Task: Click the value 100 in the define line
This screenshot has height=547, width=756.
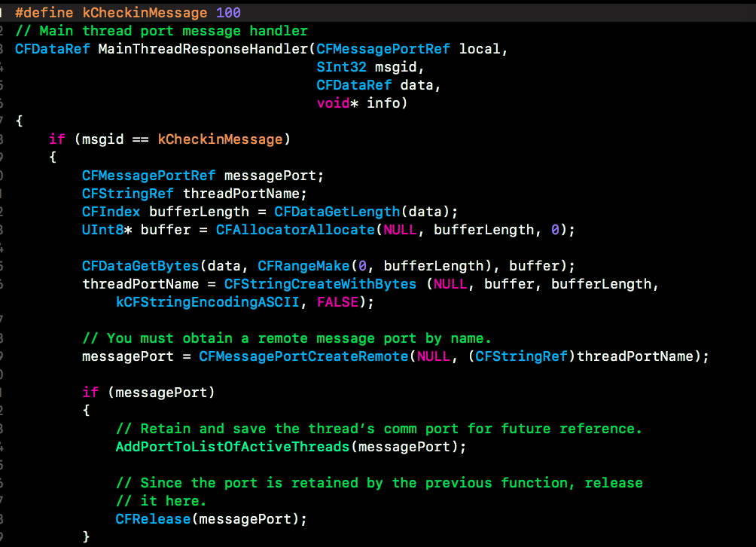Action: [x=229, y=13]
